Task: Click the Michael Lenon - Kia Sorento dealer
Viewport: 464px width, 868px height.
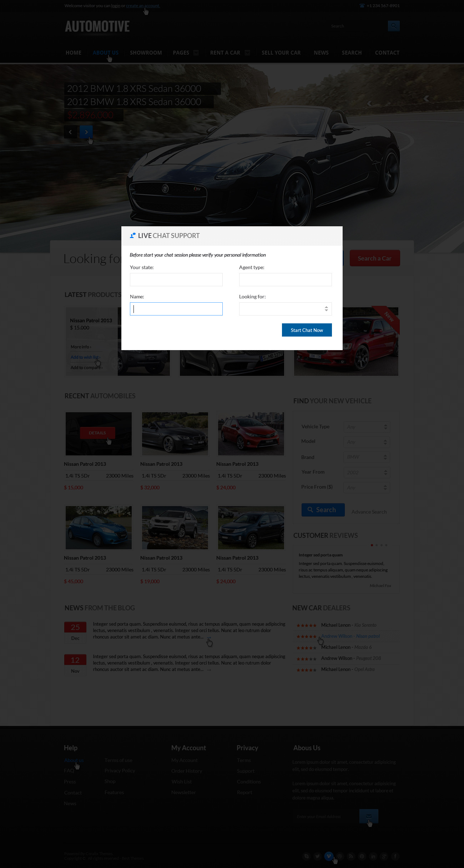Action: 349,625
